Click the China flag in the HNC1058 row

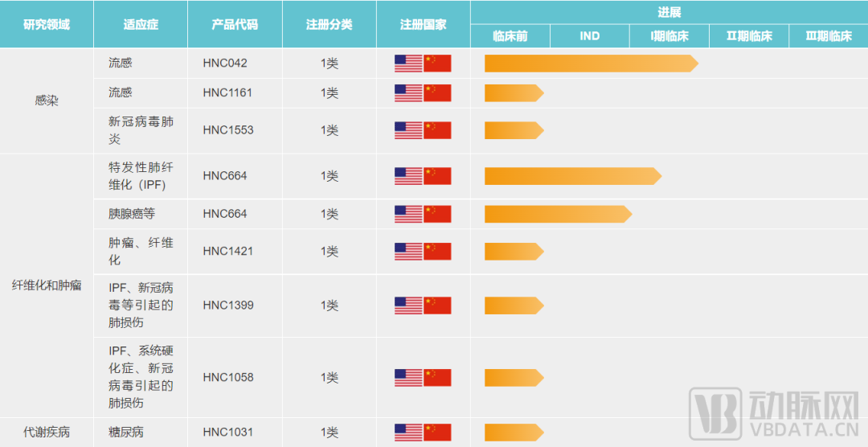point(437,378)
